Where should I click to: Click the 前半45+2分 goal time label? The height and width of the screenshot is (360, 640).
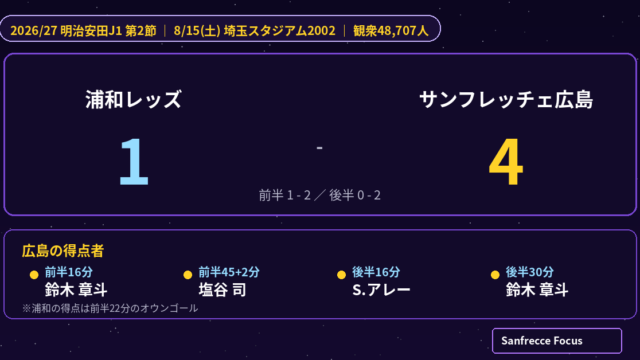(229, 272)
